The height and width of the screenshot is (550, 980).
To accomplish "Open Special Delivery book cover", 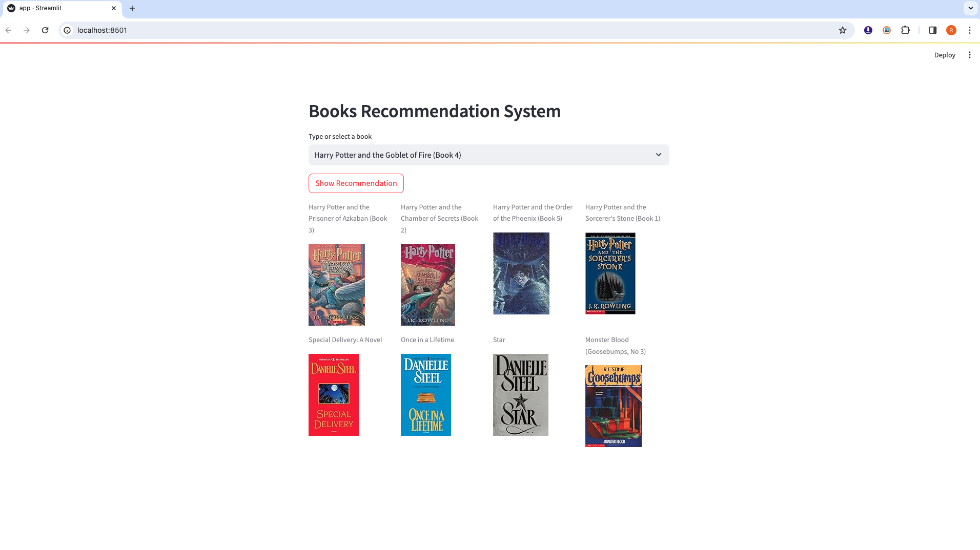I will tap(334, 395).
